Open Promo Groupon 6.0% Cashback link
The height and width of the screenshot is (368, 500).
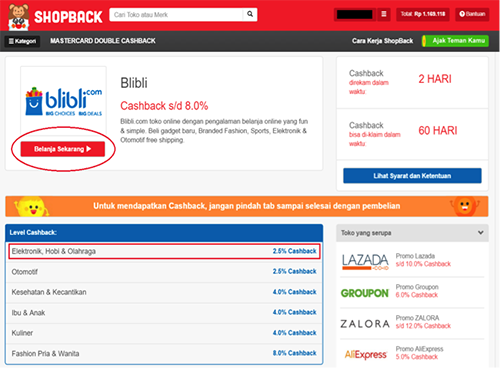click(417, 291)
